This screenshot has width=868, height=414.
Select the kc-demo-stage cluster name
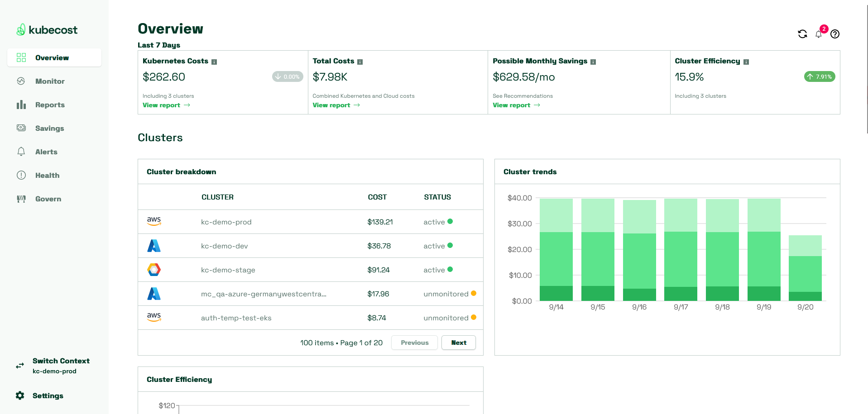[x=228, y=270]
